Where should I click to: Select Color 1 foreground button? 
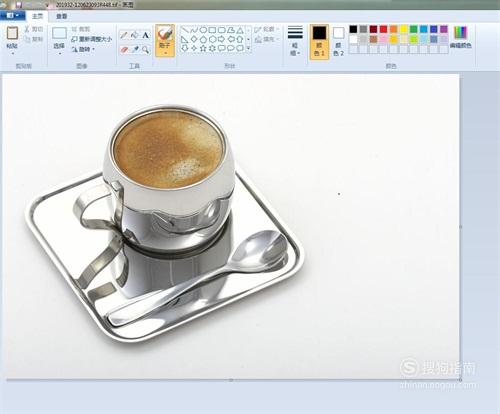(319, 42)
